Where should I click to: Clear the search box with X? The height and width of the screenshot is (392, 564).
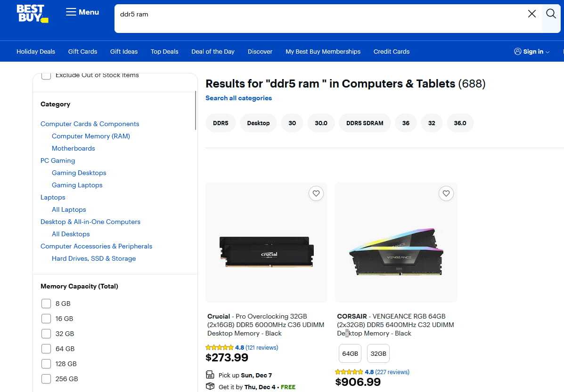coord(532,14)
